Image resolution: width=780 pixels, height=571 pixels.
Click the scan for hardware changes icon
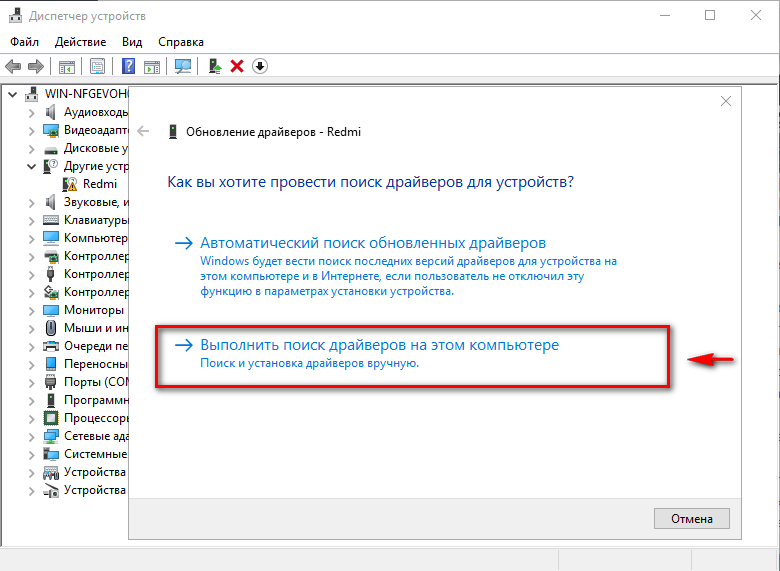point(183,66)
